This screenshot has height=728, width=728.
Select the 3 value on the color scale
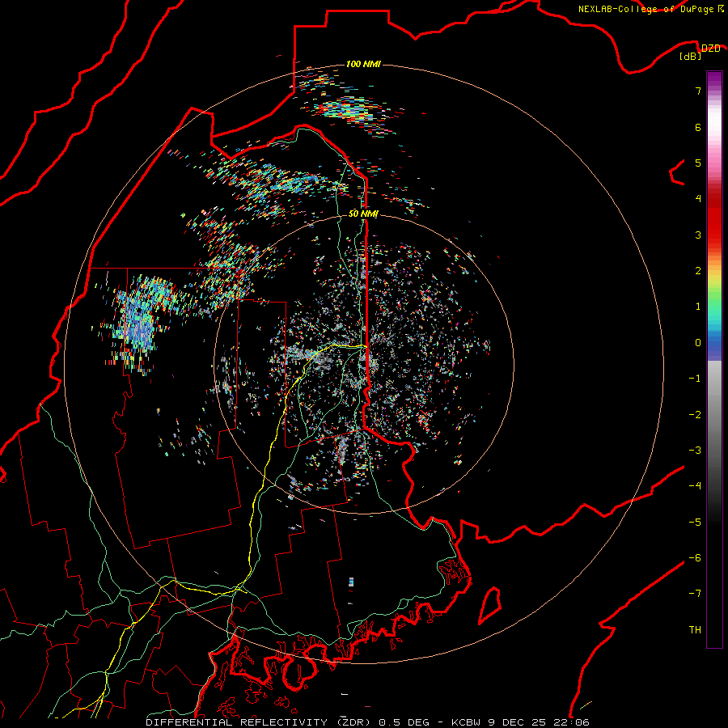pos(698,235)
